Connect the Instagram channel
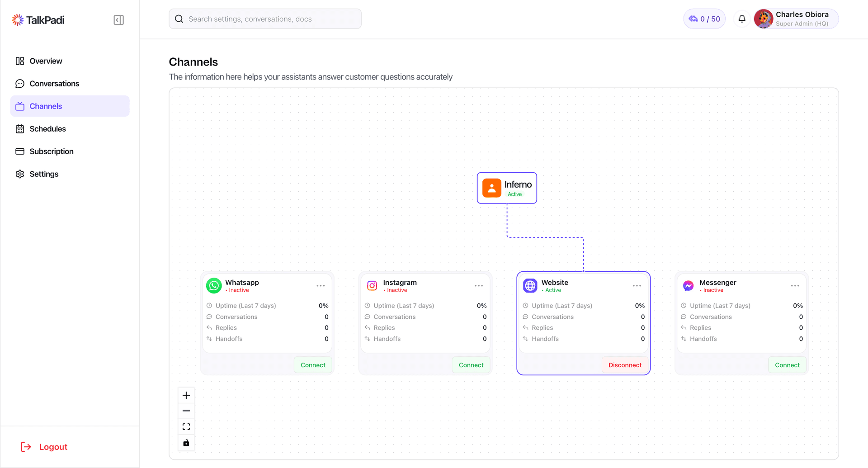Screen dimensions: 868x468 (x=471, y=365)
